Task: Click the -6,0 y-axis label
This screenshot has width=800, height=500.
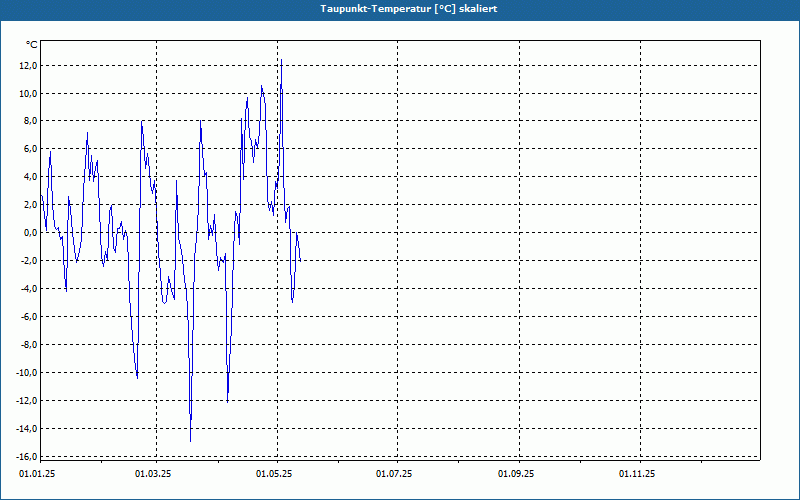Action: point(29,316)
